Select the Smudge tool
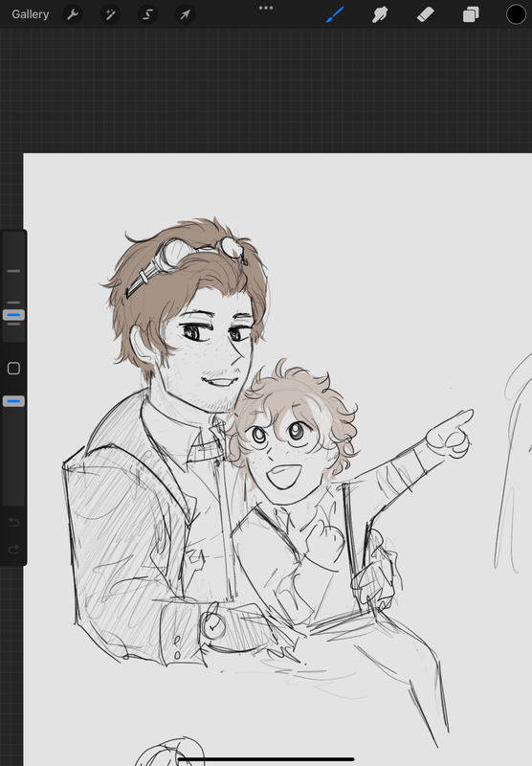 [x=380, y=14]
